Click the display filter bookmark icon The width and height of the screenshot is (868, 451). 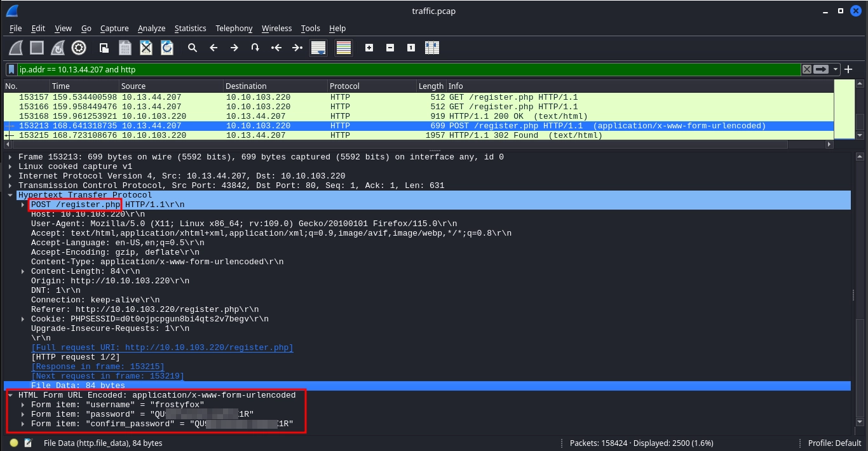coord(11,69)
